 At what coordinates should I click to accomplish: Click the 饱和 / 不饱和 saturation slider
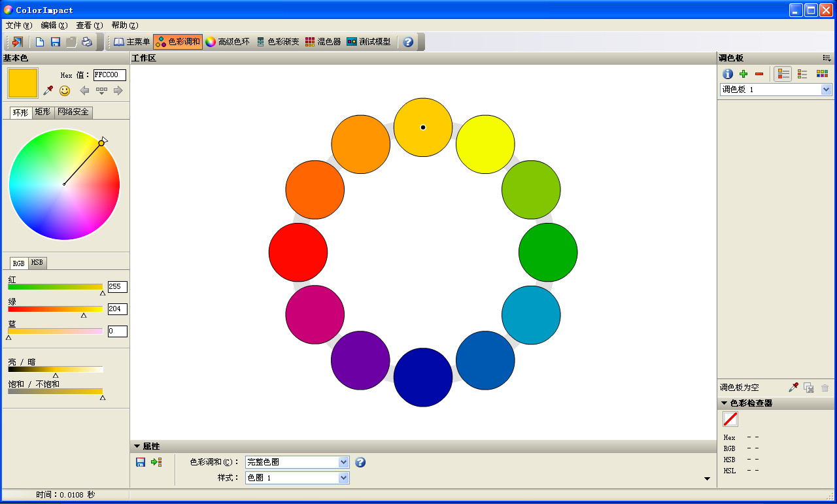click(56, 392)
